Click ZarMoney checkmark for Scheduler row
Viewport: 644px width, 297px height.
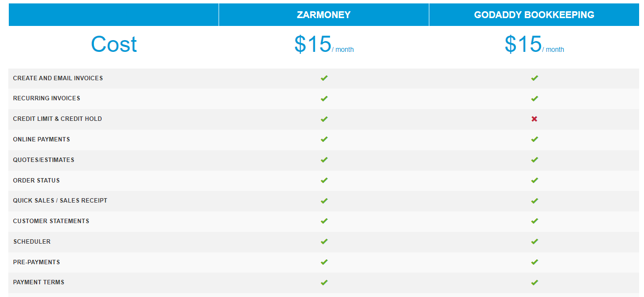point(324,242)
